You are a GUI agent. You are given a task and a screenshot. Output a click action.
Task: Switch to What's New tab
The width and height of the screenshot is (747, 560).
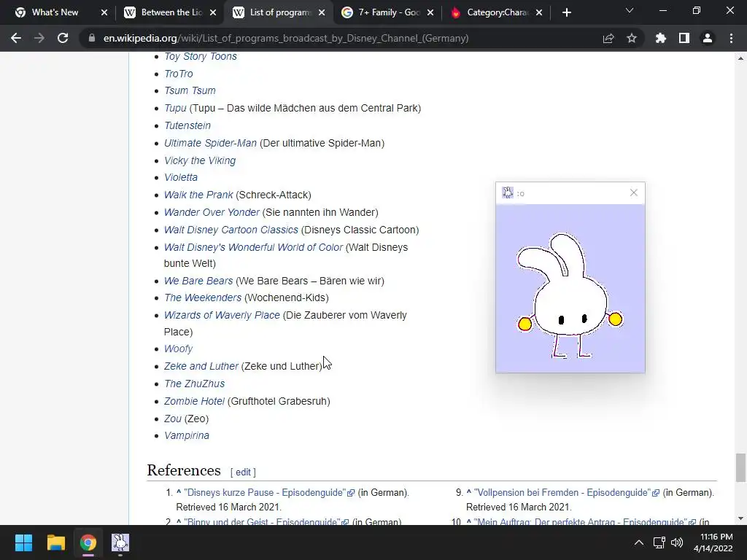point(55,13)
